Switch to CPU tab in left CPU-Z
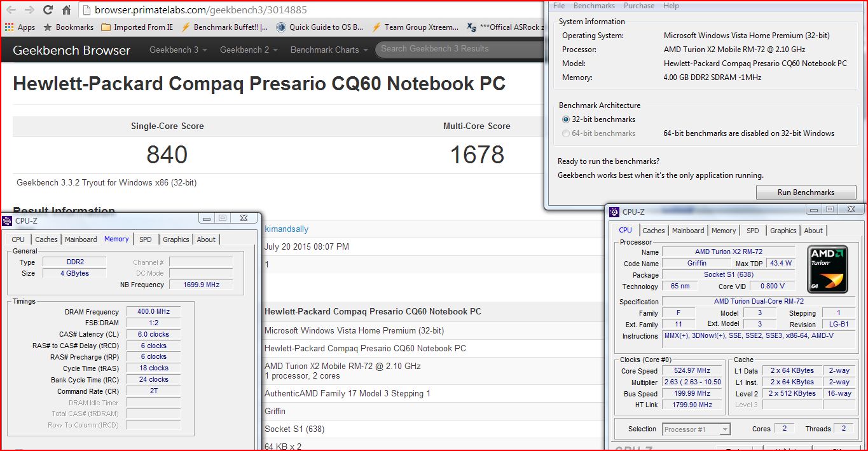The height and width of the screenshot is (451, 868). click(x=18, y=239)
